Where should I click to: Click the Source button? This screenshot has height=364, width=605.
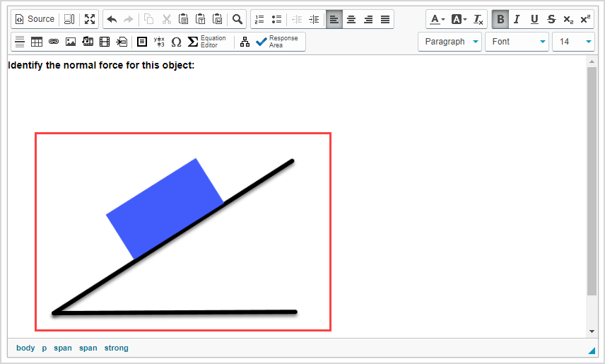click(35, 19)
